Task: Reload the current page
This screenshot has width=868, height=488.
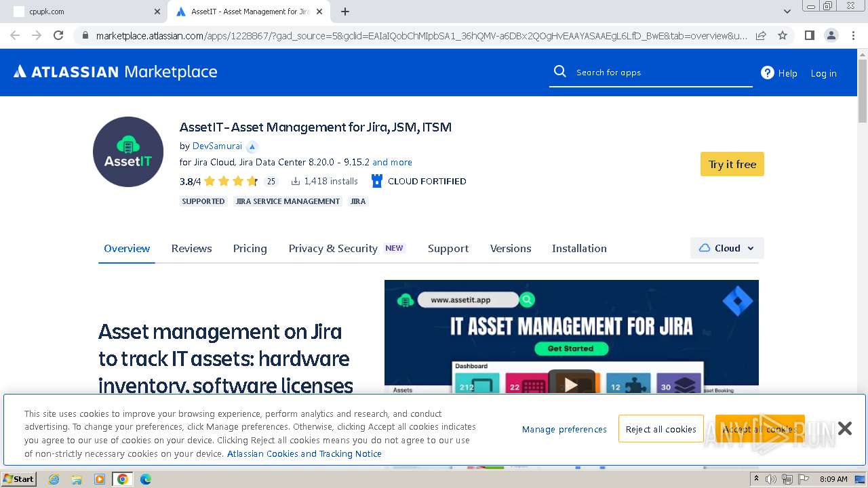Action: pos(58,35)
